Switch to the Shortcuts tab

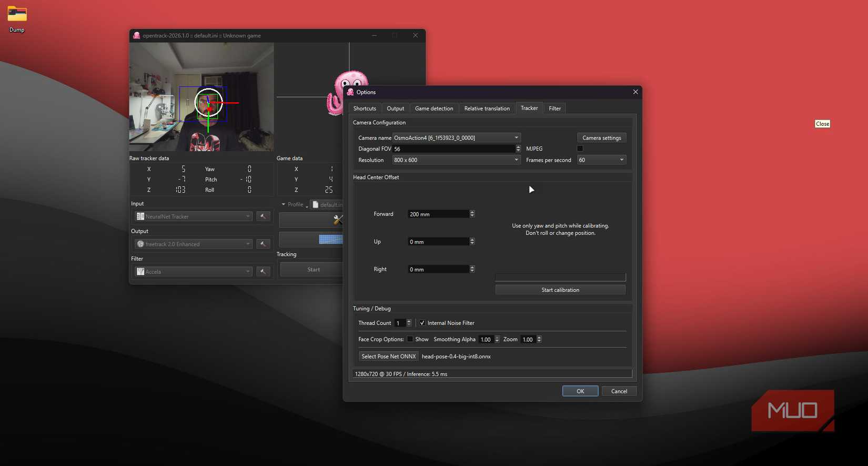coord(365,108)
